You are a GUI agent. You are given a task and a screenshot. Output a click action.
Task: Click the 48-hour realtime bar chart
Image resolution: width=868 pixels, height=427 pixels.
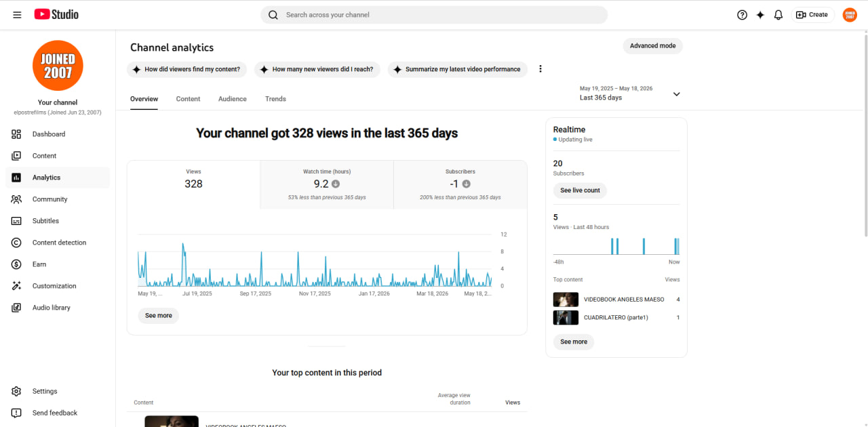click(616, 245)
